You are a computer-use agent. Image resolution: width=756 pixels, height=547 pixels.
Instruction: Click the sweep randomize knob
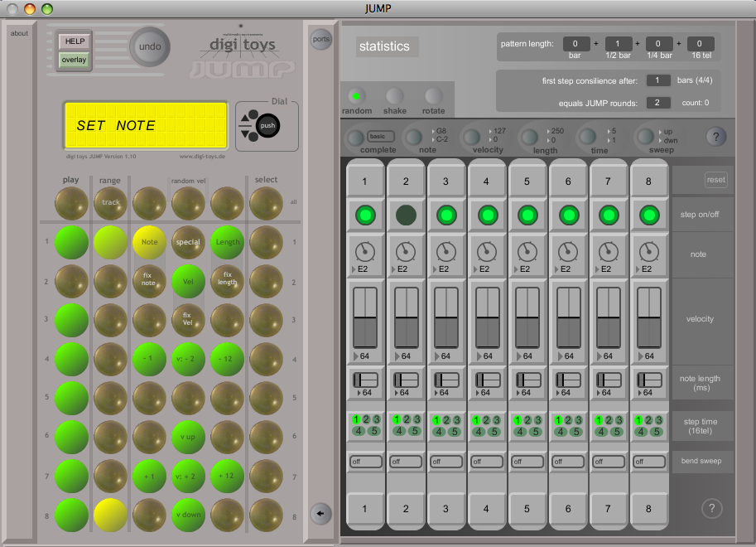(645, 137)
